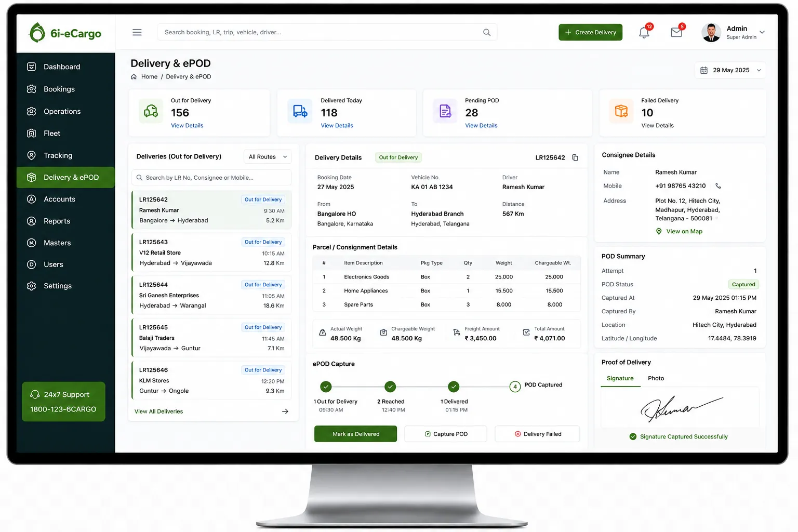This screenshot has height=532, width=798.
Task: Switch to the Photo tab
Action: point(656,378)
